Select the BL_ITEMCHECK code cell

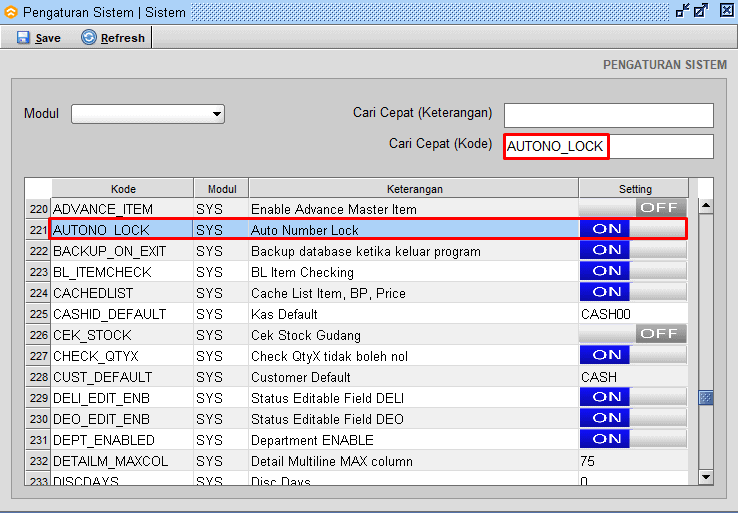pyautogui.click(x=122, y=272)
